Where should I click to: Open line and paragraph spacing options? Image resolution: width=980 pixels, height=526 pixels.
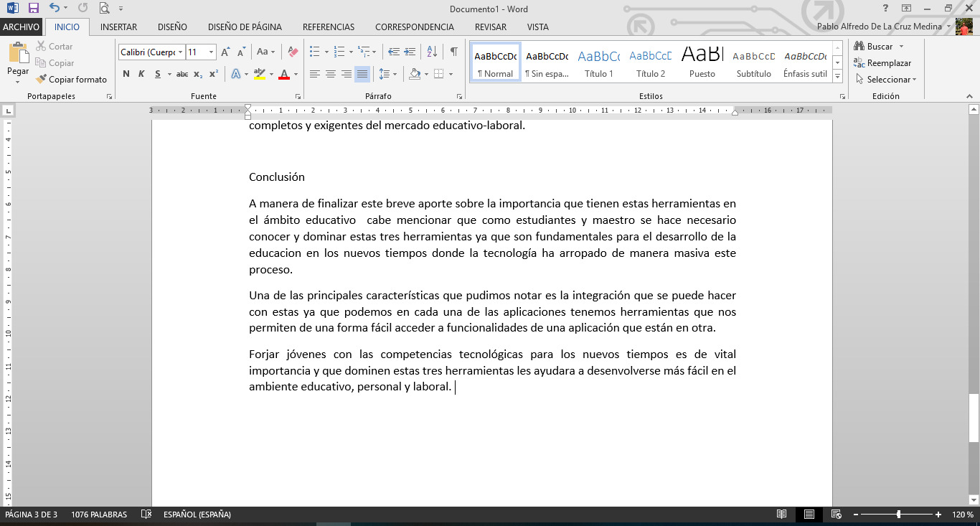(387, 74)
